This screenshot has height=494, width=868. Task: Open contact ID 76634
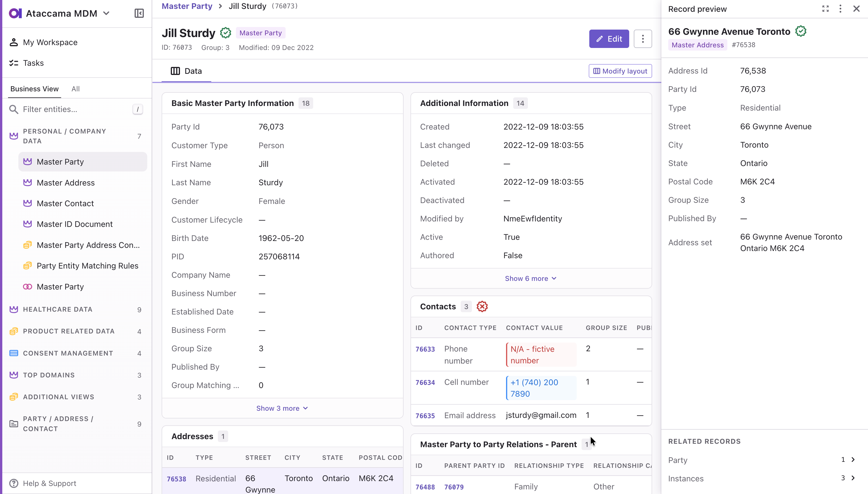(425, 382)
